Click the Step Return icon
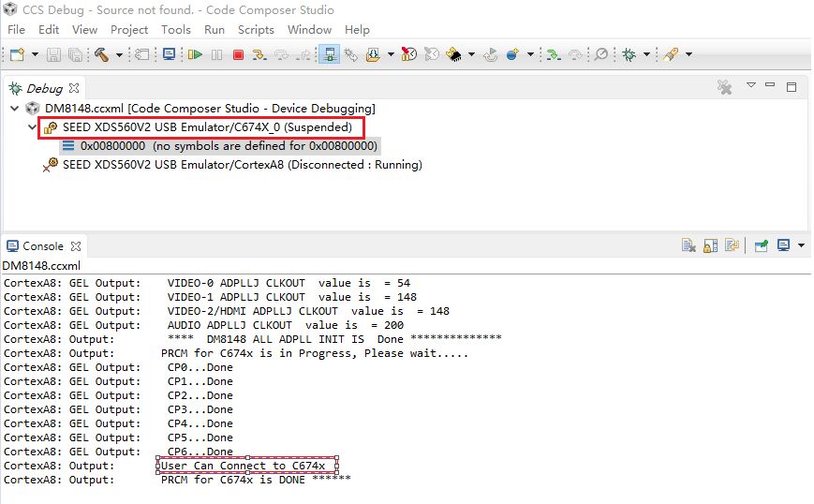Image resolution: width=814 pixels, height=504 pixels. [303, 54]
